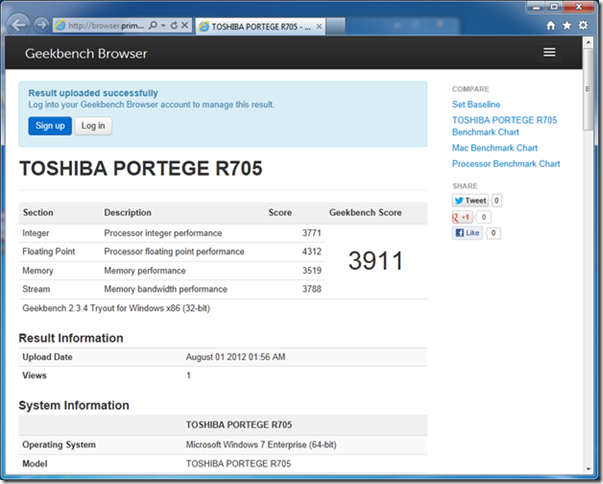The height and width of the screenshot is (484, 603).
Task: Open a new blank tab
Action: [x=336, y=27]
